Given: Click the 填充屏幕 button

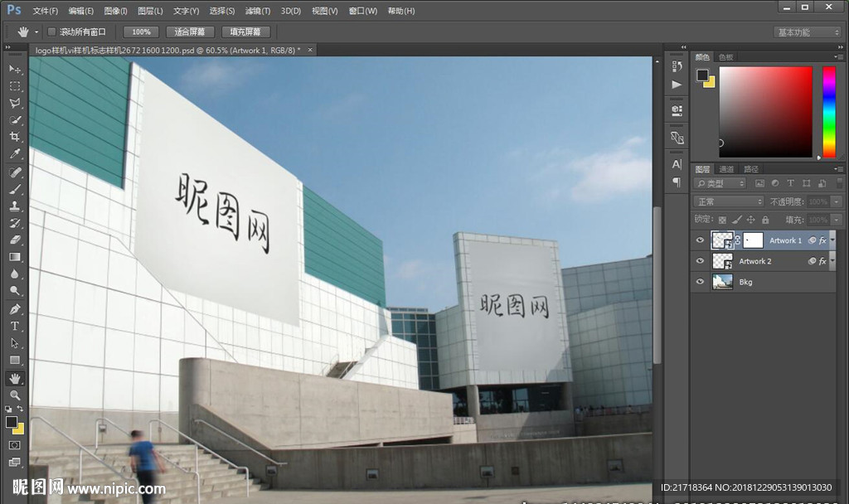Looking at the screenshot, I should [245, 31].
